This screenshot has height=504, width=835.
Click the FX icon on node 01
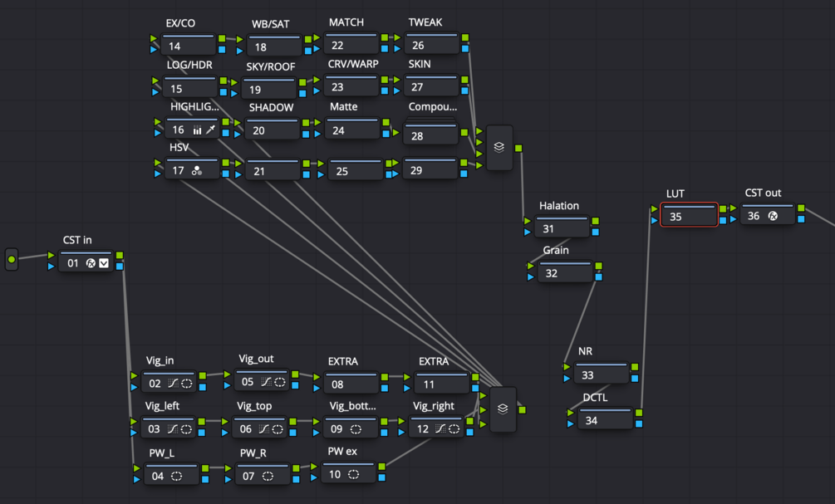tap(91, 263)
